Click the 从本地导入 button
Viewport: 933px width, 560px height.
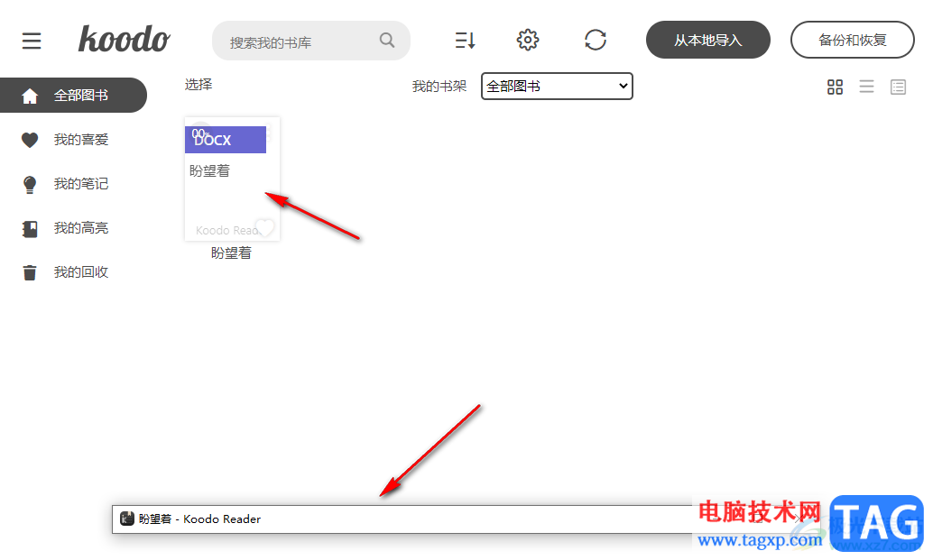pyautogui.click(x=708, y=40)
